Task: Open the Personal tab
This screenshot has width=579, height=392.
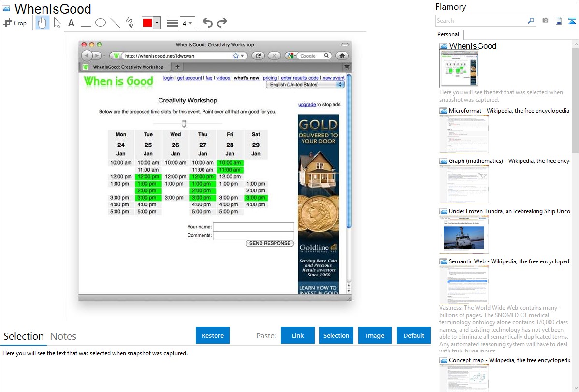Action: pyautogui.click(x=448, y=34)
